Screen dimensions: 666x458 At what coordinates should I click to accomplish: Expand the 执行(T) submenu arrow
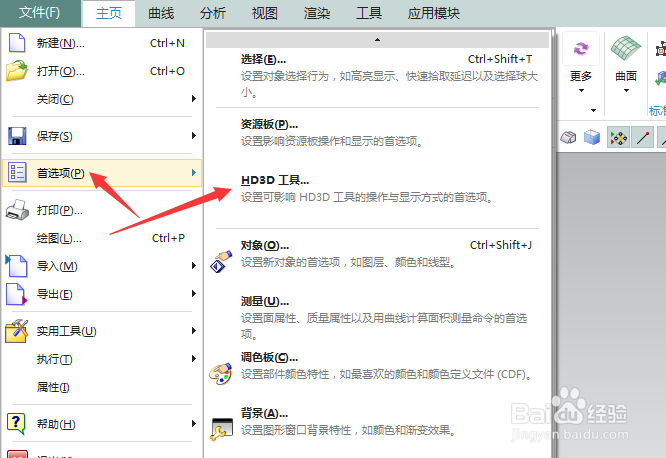pos(194,359)
